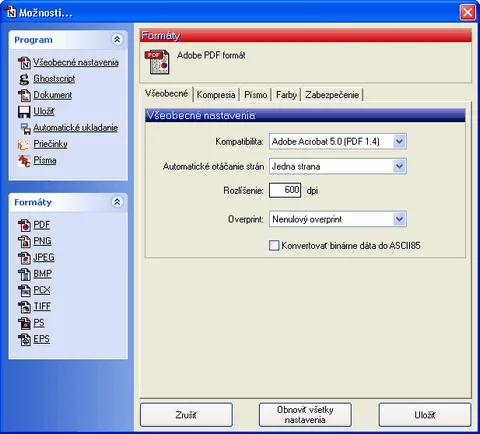The image size is (480, 434).
Task: Click the PDF format icon in the sidebar
Action: (24, 225)
